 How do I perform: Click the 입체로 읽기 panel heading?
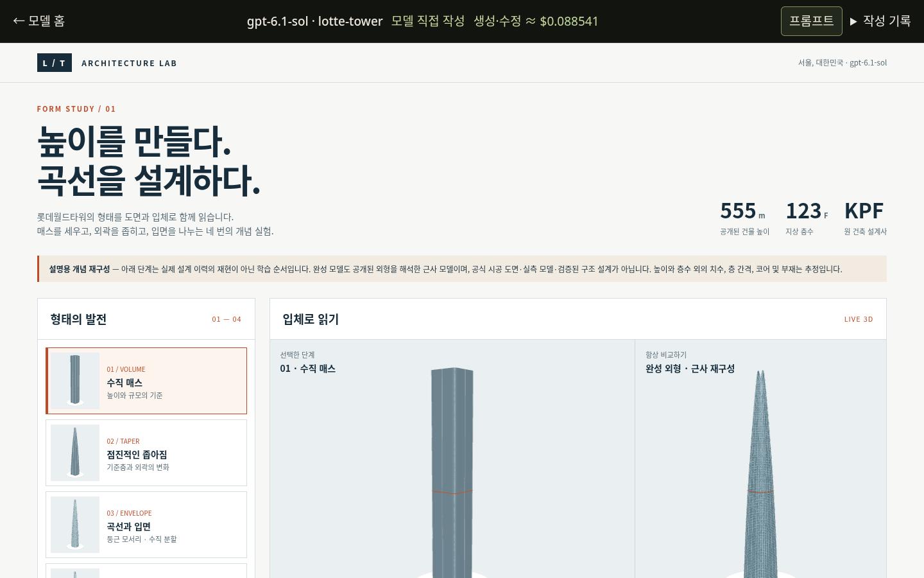tap(311, 319)
